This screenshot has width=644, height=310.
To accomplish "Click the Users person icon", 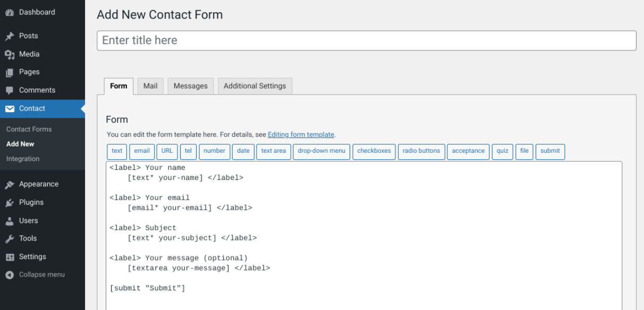I will pyautogui.click(x=10, y=220).
